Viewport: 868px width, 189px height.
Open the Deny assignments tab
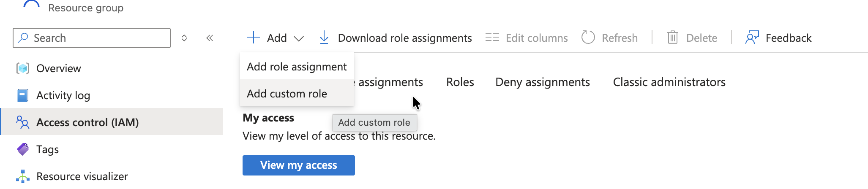tap(542, 82)
